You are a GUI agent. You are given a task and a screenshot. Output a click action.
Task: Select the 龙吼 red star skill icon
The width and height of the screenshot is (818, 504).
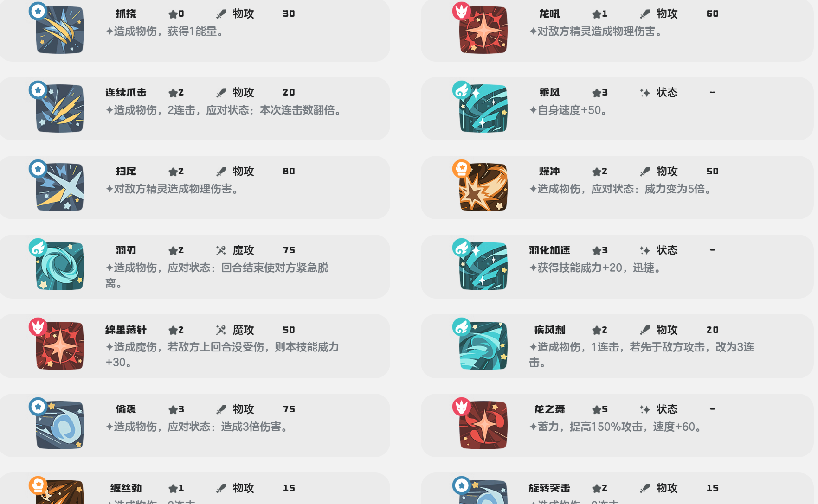483,30
